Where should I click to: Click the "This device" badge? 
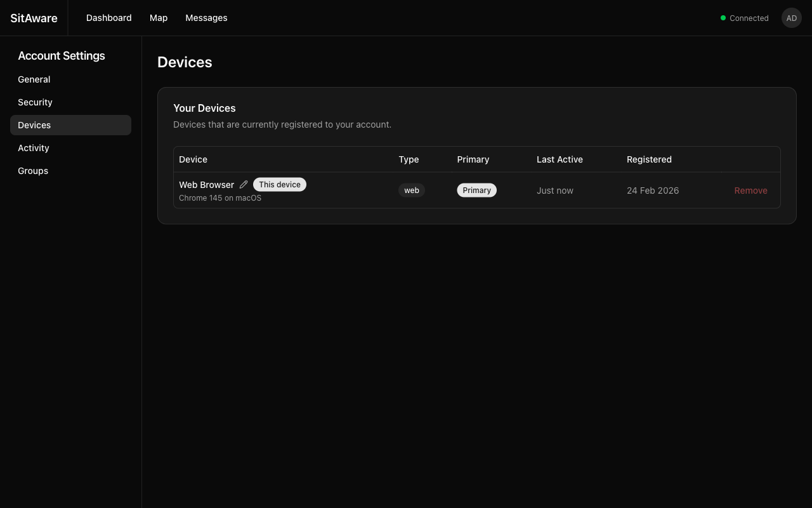pyautogui.click(x=279, y=185)
